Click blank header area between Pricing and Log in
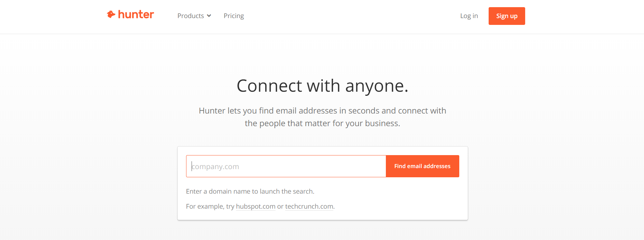The height and width of the screenshot is (240, 644). (352, 16)
